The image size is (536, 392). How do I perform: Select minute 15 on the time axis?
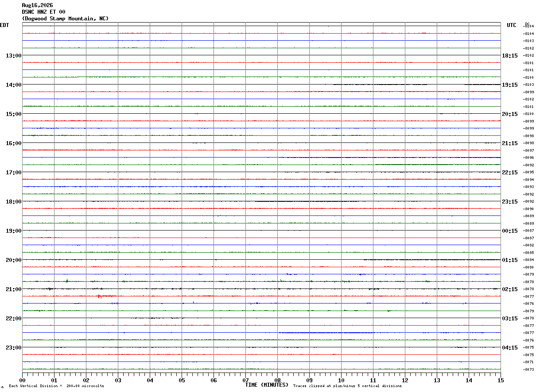[x=501, y=380]
